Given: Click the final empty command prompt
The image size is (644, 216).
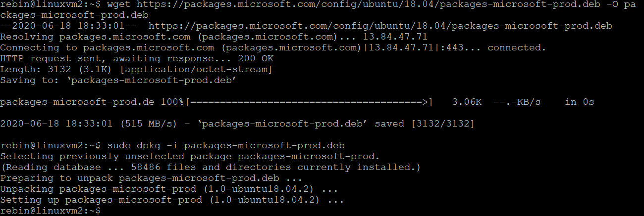Looking at the screenshot, I should [x=51, y=211].
